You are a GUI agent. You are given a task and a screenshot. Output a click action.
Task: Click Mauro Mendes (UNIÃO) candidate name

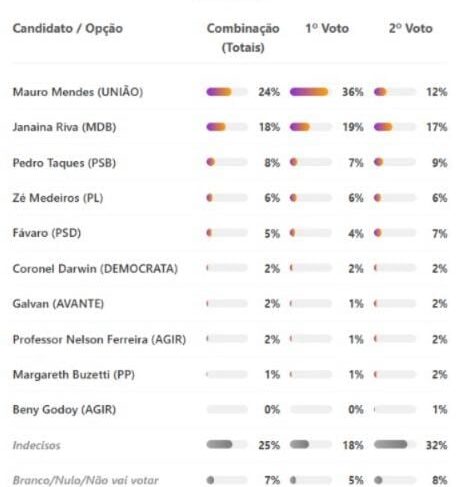78,92
